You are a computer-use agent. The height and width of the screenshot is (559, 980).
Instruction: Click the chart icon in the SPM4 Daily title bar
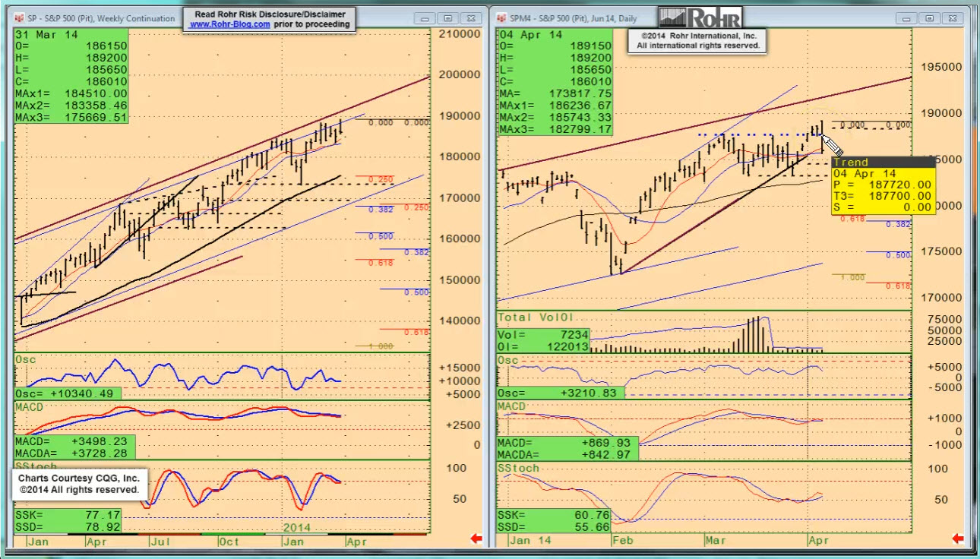(502, 17)
